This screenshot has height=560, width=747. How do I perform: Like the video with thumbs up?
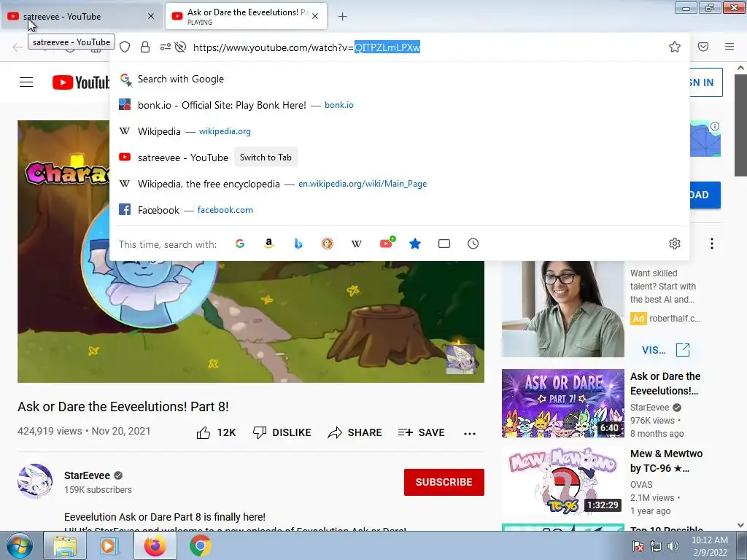tap(216, 432)
